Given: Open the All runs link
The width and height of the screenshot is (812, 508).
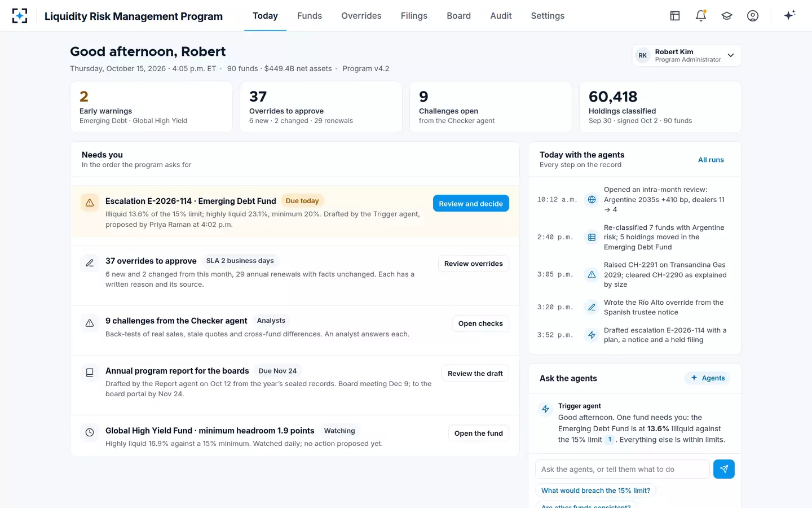Looking at the screenshot, I should click(x=711, y=160).
